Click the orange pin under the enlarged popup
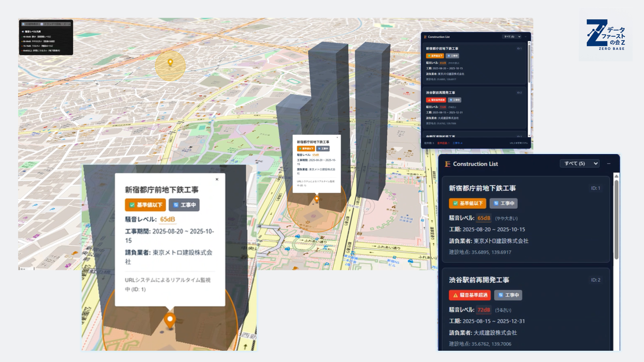This screenshot has width=644, height=362. tap(170, 321)
